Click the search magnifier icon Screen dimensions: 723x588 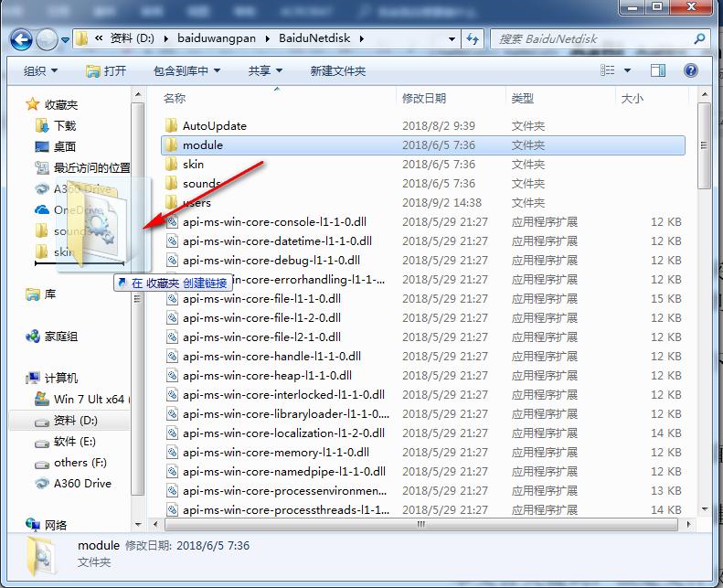[x=699, y=39]
